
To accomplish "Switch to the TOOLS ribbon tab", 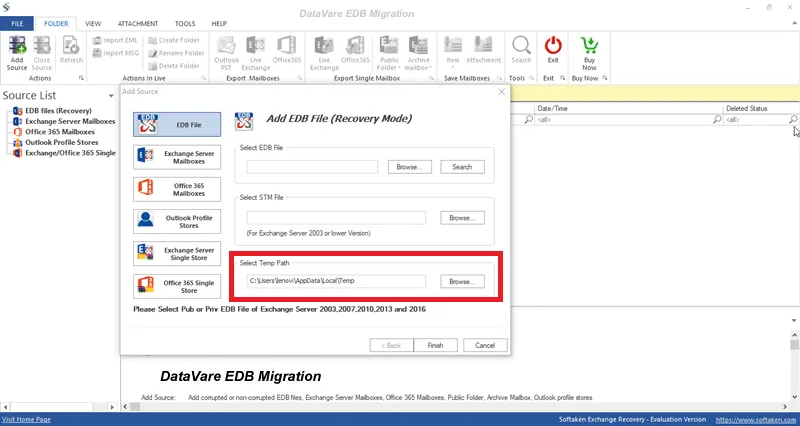I will [185, 23].
